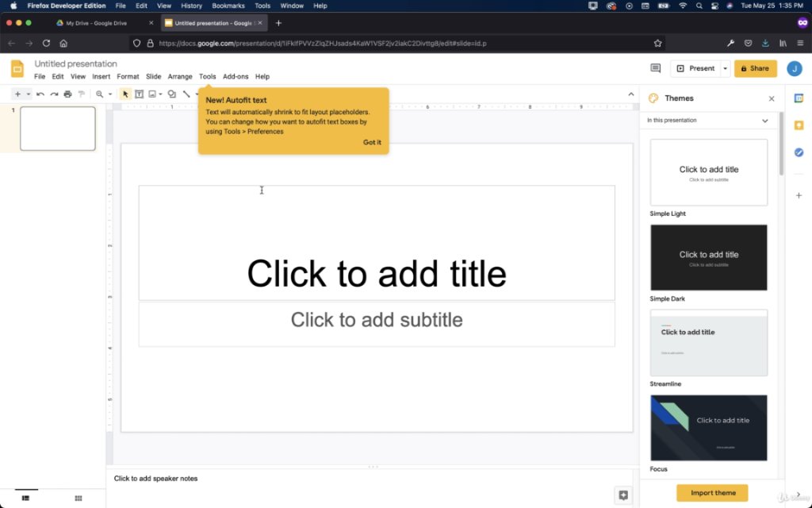This screenshot has width=812, height=508.
Task: Open the comment history icon
Action: point(655,68)
